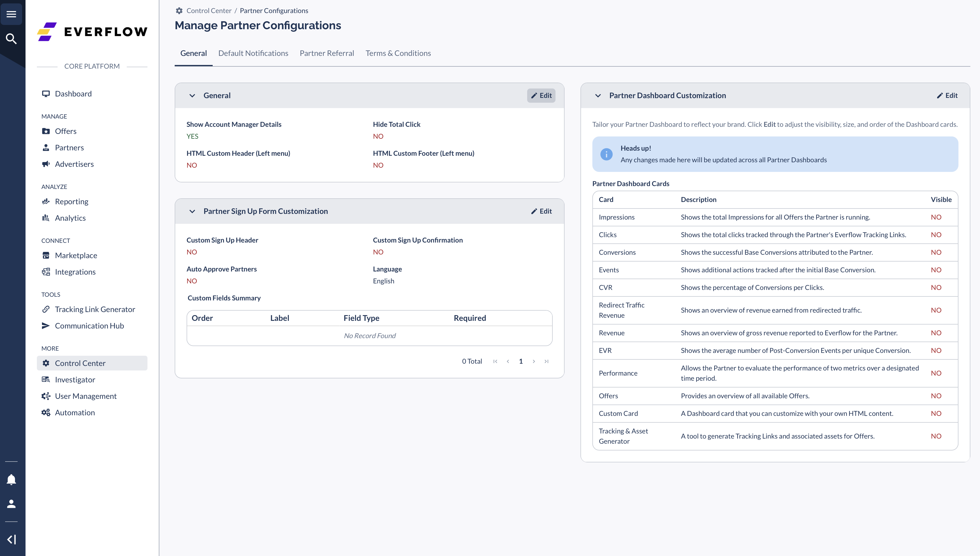
Task: Open the hamburger menu icon
Action: (11, 14)
